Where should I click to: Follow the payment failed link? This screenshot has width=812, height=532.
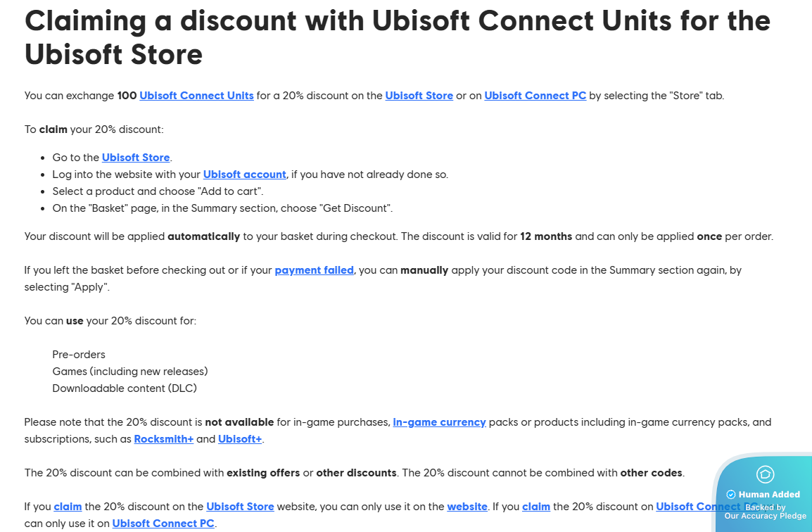pos(314,270)
